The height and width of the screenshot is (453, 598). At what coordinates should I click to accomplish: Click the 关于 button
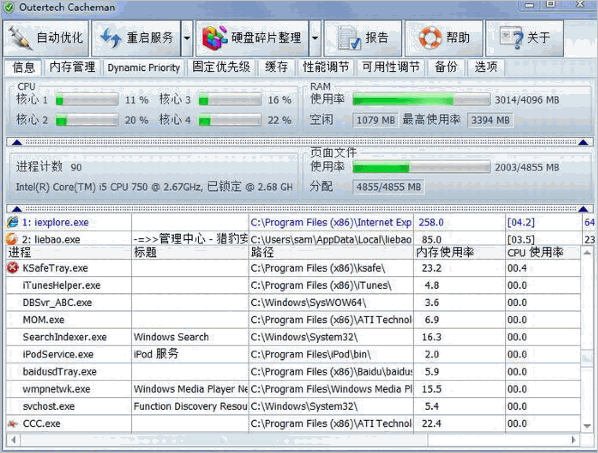[x=524, y=38]
